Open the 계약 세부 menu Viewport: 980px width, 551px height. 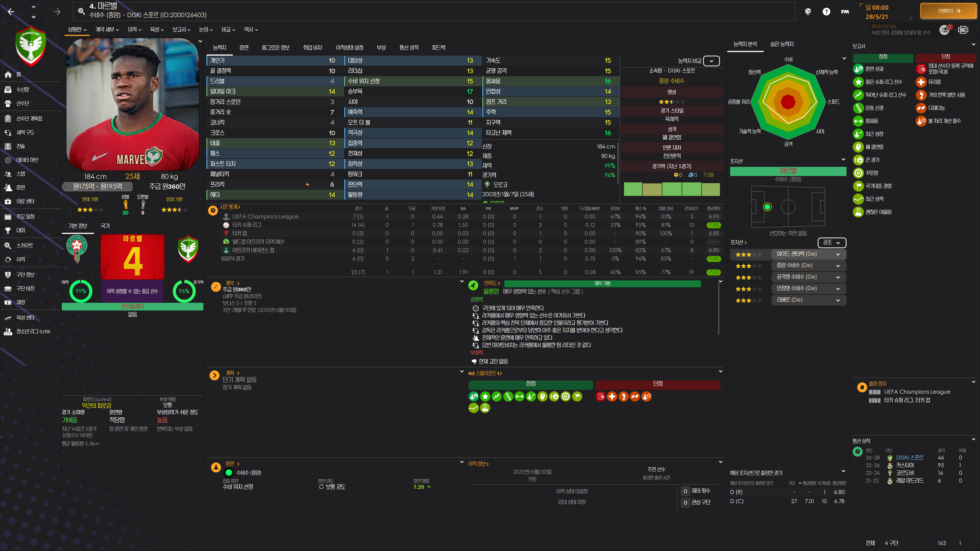coord(107,30)
